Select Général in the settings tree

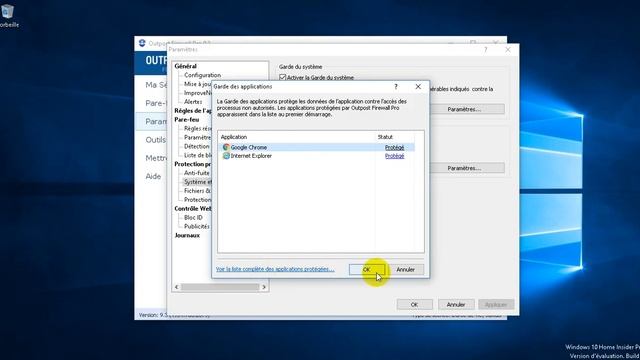click(185, 66)
